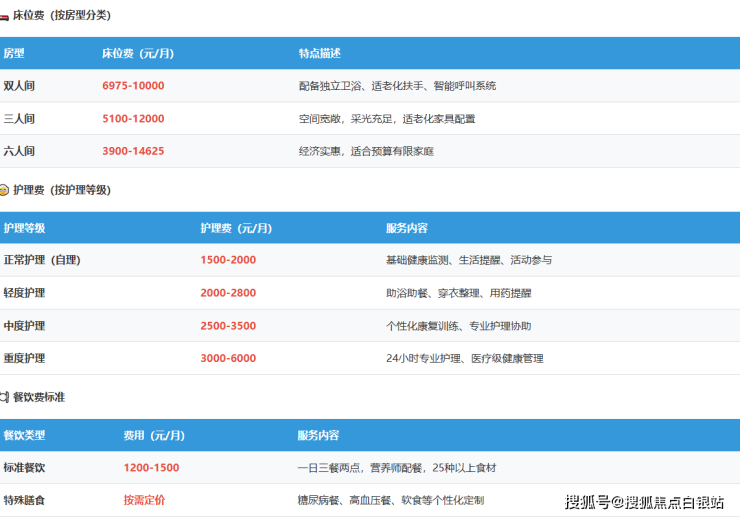The width and height of the screenshot is (740, 518).
Task: Click the bed icon beside 床位费 heading
Action: (4, 16)
